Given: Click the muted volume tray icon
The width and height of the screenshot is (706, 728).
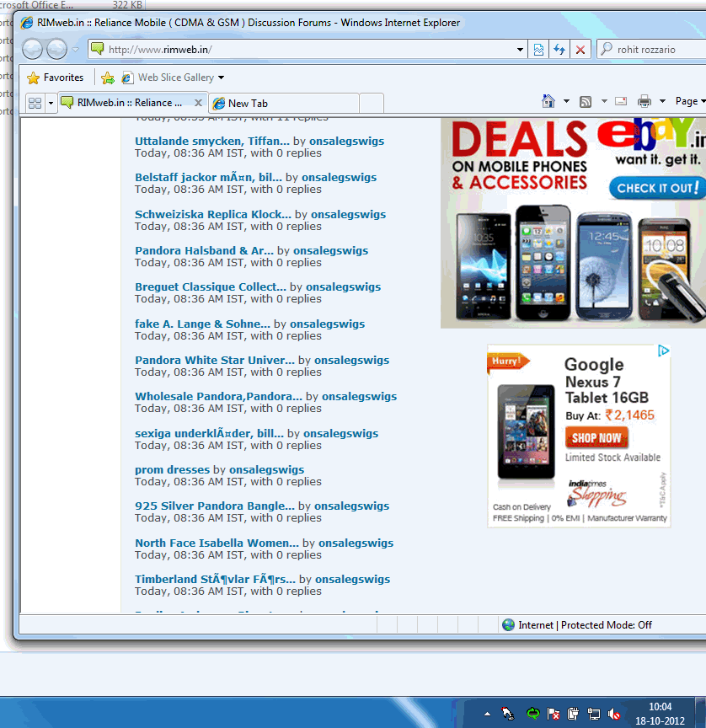Looking at the screenshot, I should [x=615, y=714].
